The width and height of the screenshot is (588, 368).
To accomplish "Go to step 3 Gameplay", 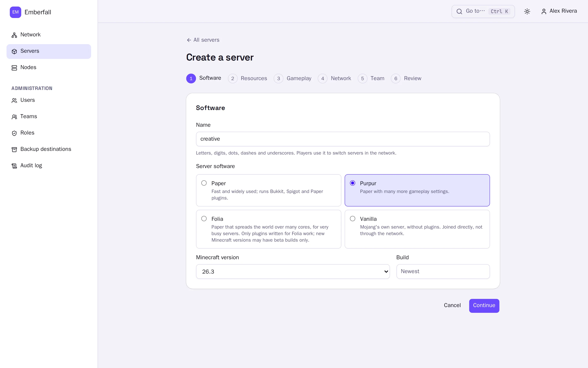I will [x=293, y=78].
